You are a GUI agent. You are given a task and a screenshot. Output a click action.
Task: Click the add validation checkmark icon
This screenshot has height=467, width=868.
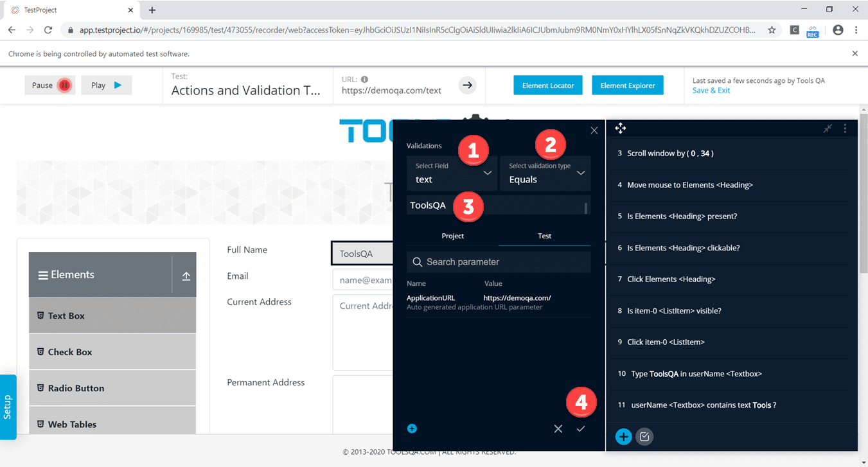pos(644,437)
